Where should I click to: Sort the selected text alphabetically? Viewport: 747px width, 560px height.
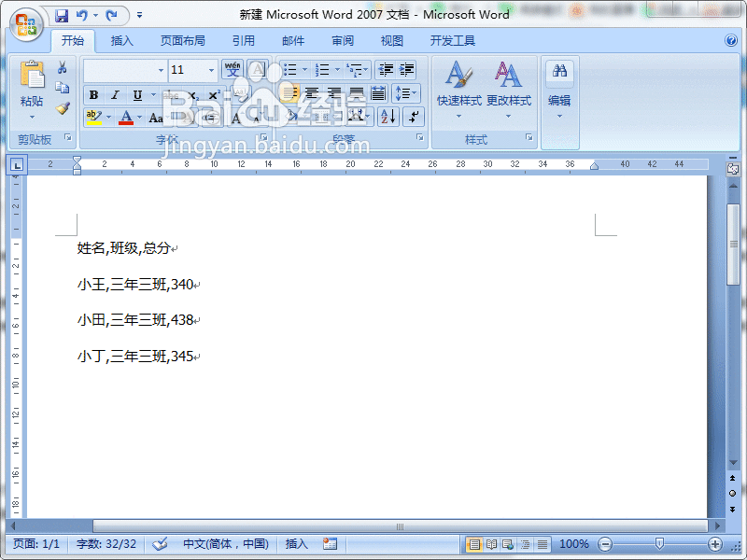(x=387, y=117)
